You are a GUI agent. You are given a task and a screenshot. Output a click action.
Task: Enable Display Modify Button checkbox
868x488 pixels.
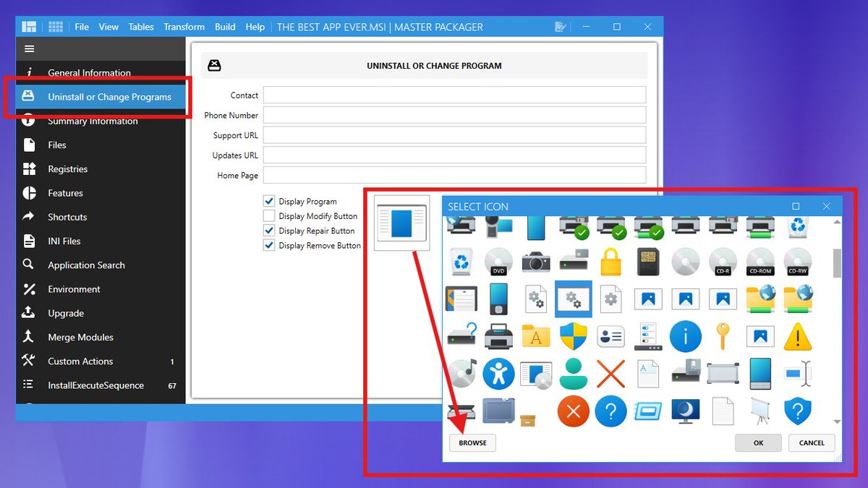click(x=269, y=215)
